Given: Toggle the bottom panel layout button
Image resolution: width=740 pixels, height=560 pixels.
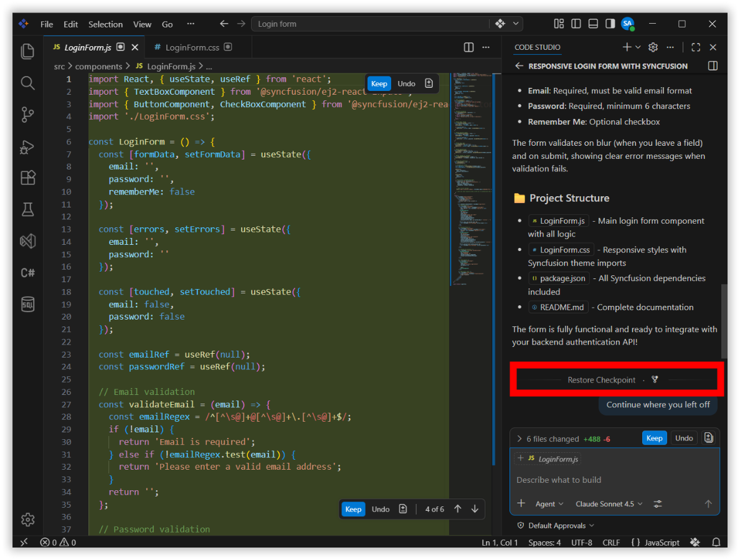Looking at the screenshot, I should point(593,24).
